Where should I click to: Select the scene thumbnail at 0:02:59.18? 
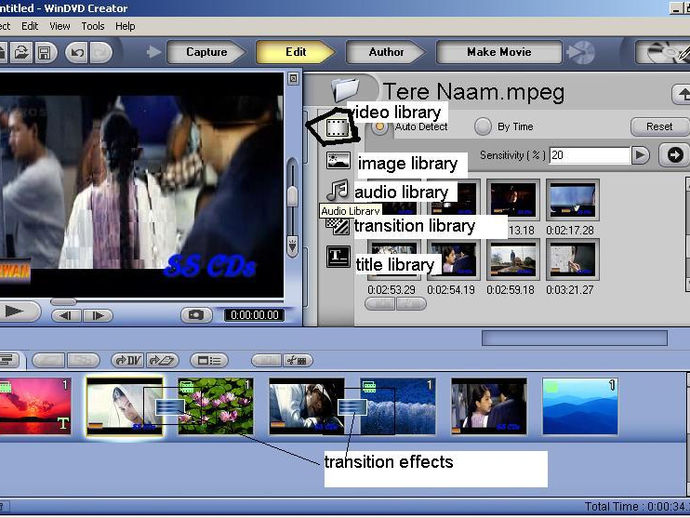513,260
